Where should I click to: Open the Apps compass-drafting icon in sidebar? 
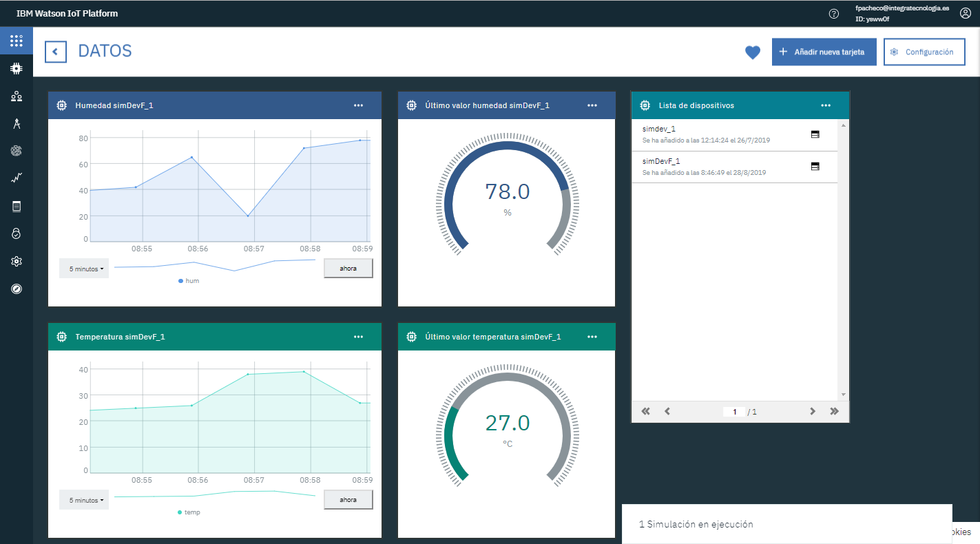coord(17,124)
